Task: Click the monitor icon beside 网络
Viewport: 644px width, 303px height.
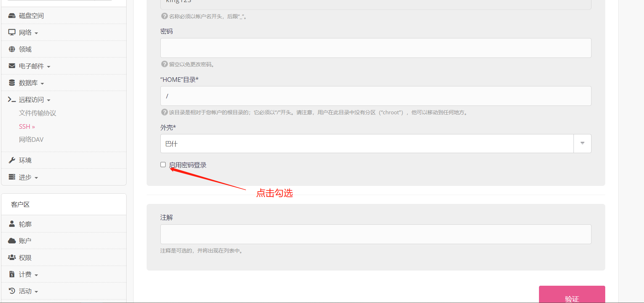Action: click(x=12, y=32)
